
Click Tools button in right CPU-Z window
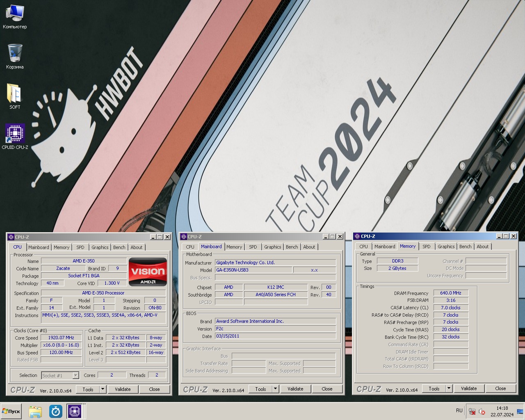tap(434, 389)
